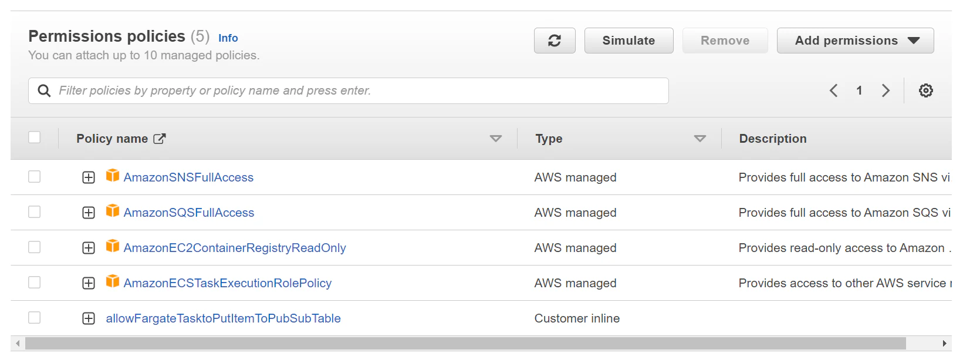Open the Policy name column filter arrow
Screen dimensions: 980x356
(x=496, y=139)
